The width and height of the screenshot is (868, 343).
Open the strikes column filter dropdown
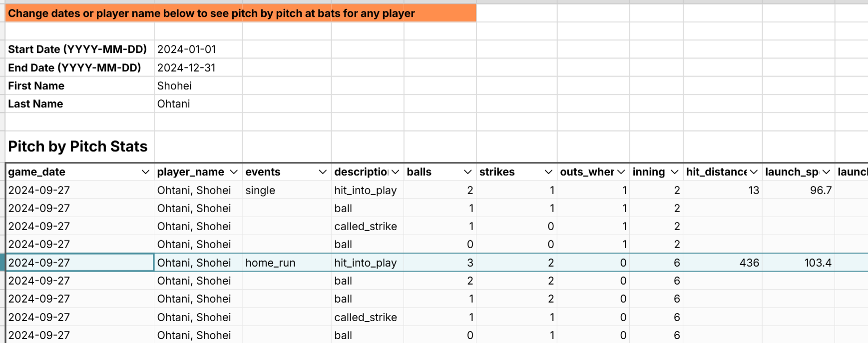click(x=548, y=172)
